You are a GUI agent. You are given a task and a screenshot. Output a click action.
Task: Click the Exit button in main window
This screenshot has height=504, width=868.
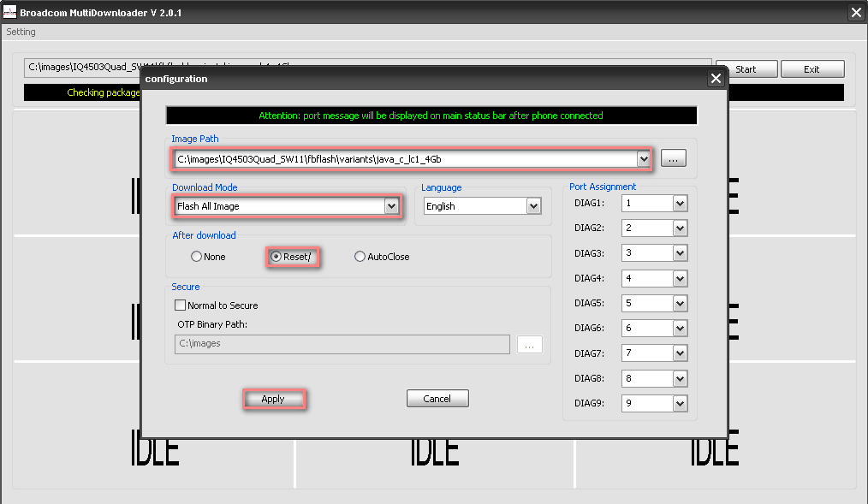[812, 69]
